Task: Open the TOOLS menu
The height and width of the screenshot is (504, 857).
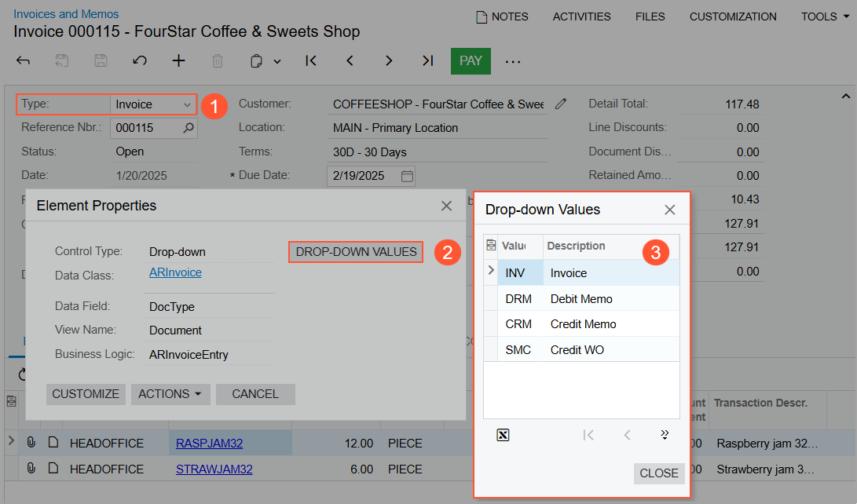Action: coord(824,16)
